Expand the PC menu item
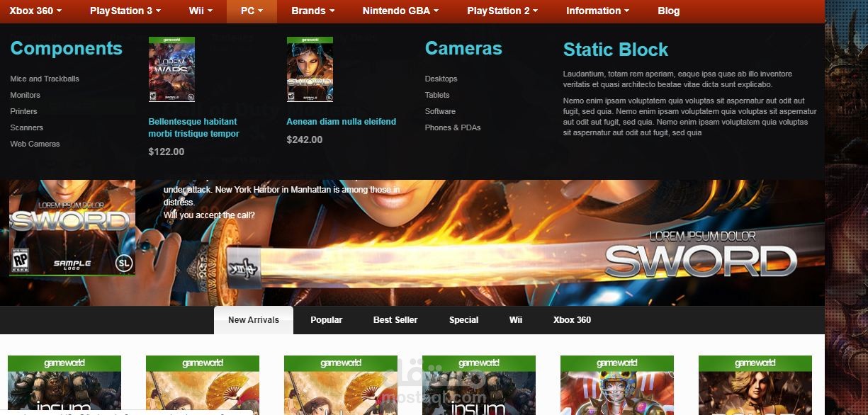This screenshot has height=415, width=868. click(252, 11)
